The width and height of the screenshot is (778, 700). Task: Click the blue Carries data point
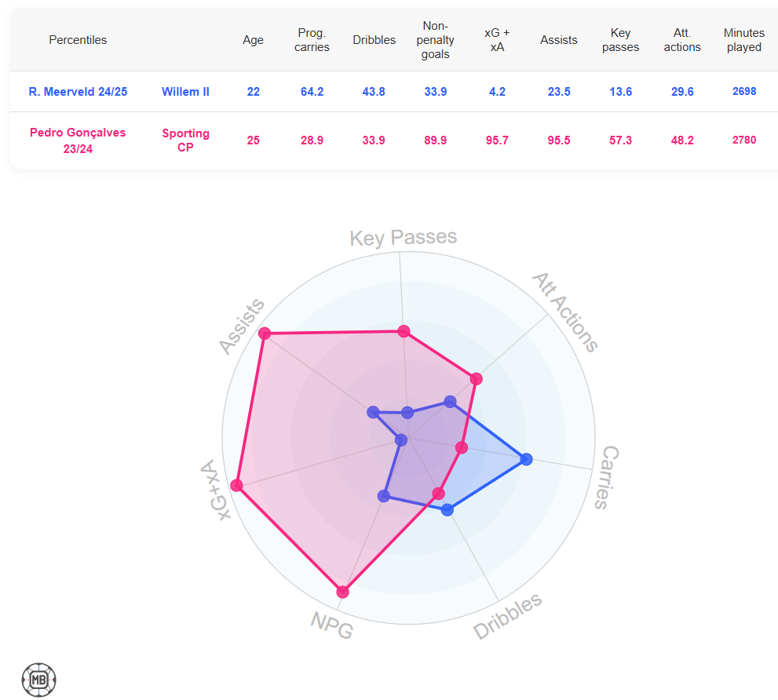(527, 459)
